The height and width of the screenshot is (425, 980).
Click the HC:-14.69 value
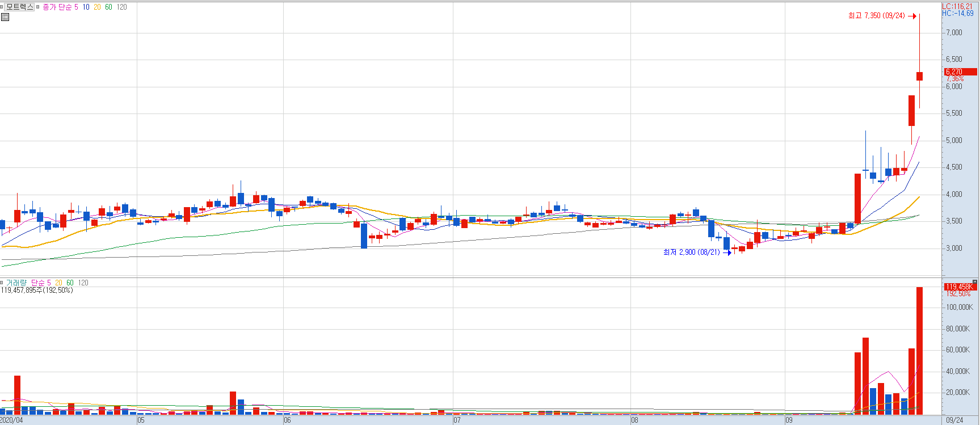tap(958, 14)
